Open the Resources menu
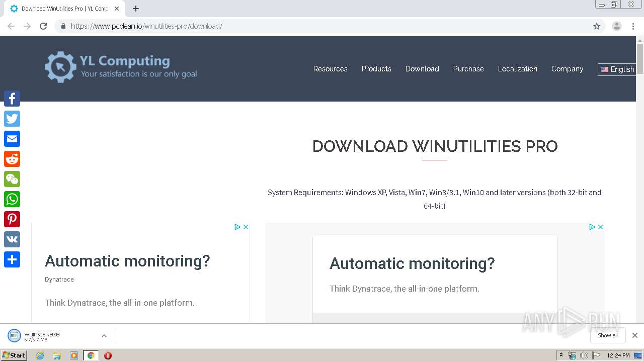The height and width of the screenshot is (362, 644). [x=330, y=69]
